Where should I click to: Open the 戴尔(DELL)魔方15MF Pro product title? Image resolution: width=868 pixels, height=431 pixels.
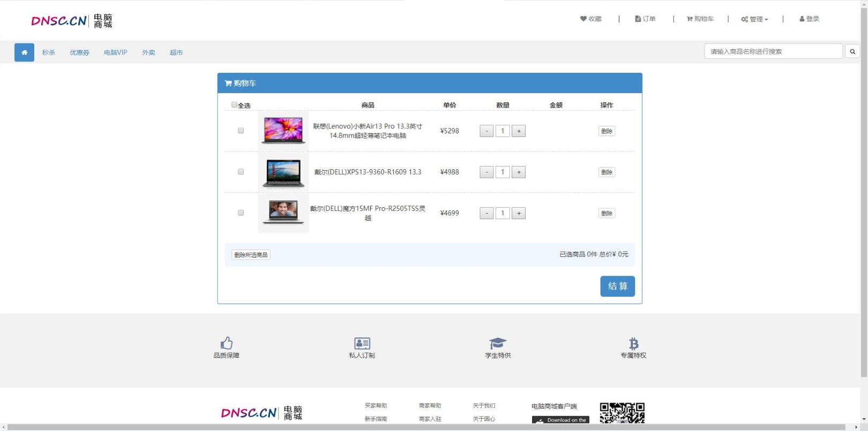[368, 213]
